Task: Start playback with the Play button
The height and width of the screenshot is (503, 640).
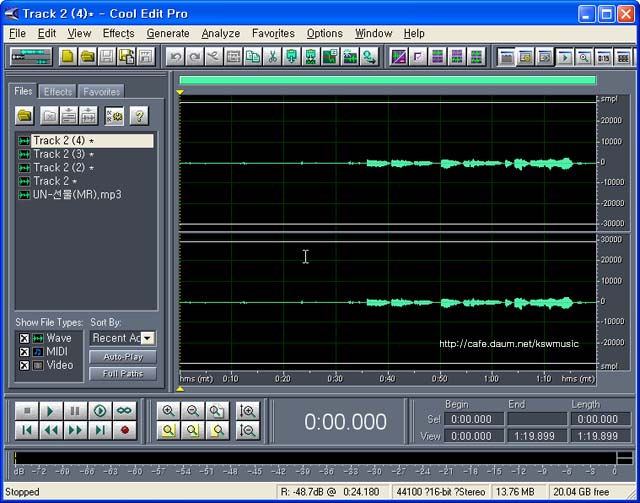Action: (51, 411)
